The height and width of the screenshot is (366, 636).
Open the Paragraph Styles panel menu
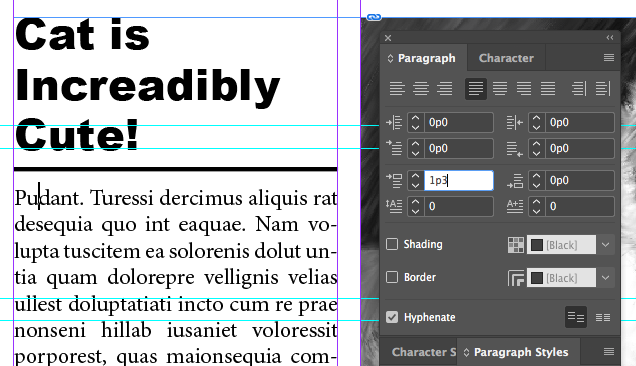coord(609,351)
